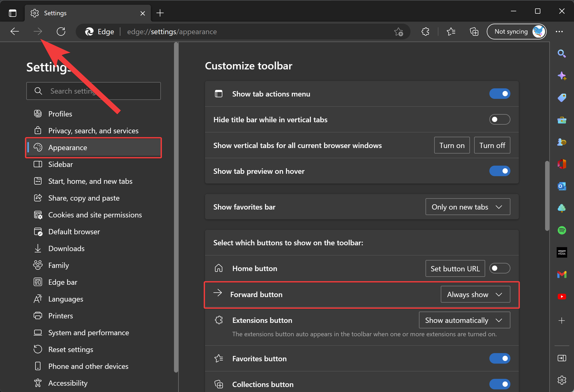Toggle Show tab actions menu switch

tap(500, 94)
